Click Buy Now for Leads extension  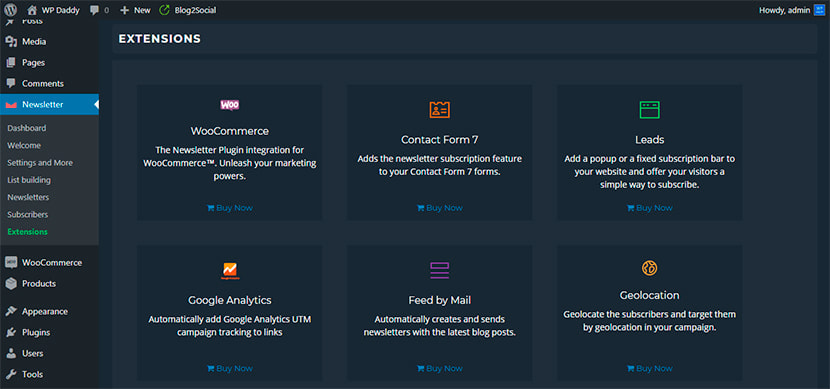[649, 208]
